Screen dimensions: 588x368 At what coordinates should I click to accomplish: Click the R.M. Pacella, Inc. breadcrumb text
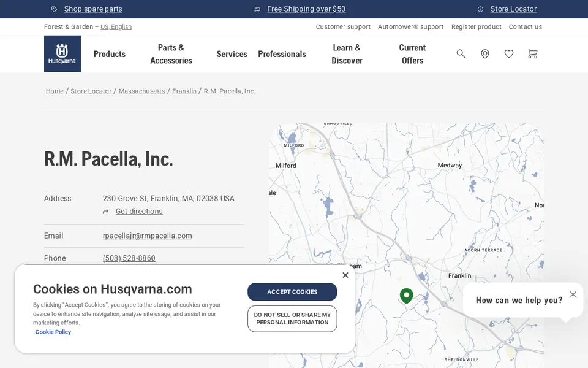point(230,91)
